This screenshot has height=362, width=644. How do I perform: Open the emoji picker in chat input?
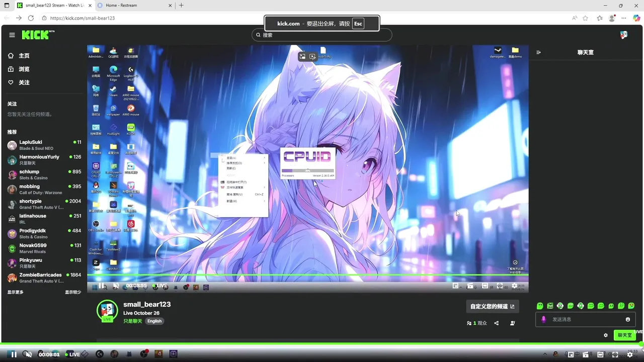click(x=628, y=319)
